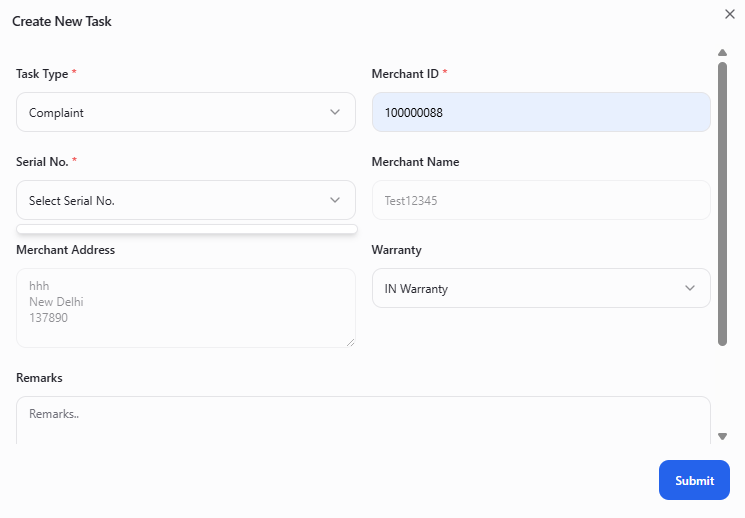745x518 pixels.
Task: Click the Merchant Name field showing Test12345
Action: [540, 200]
